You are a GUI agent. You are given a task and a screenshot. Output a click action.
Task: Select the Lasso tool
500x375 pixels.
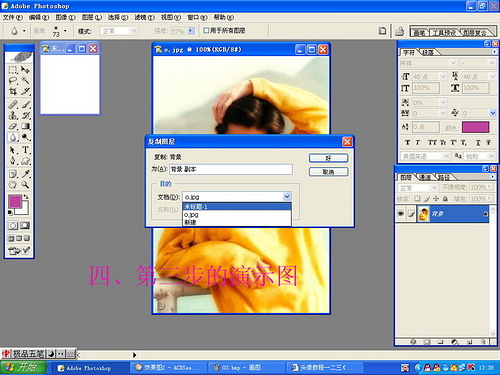pyautogui.click(x=13, y=80)
